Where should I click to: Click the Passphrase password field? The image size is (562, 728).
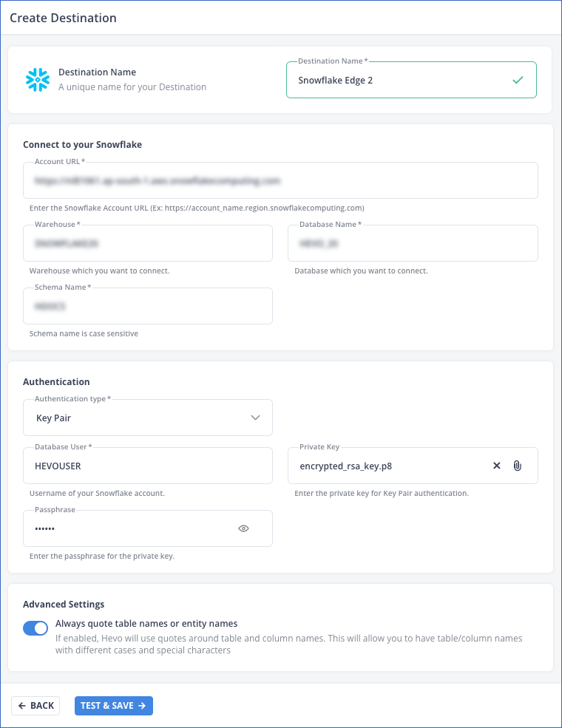pyautogui.click(x=126, y=529)
